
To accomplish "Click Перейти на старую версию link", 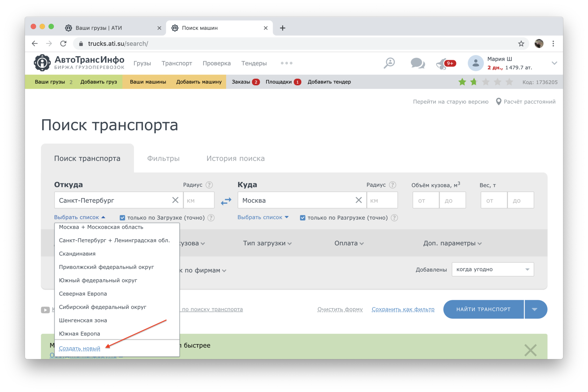I will (450, 102).
